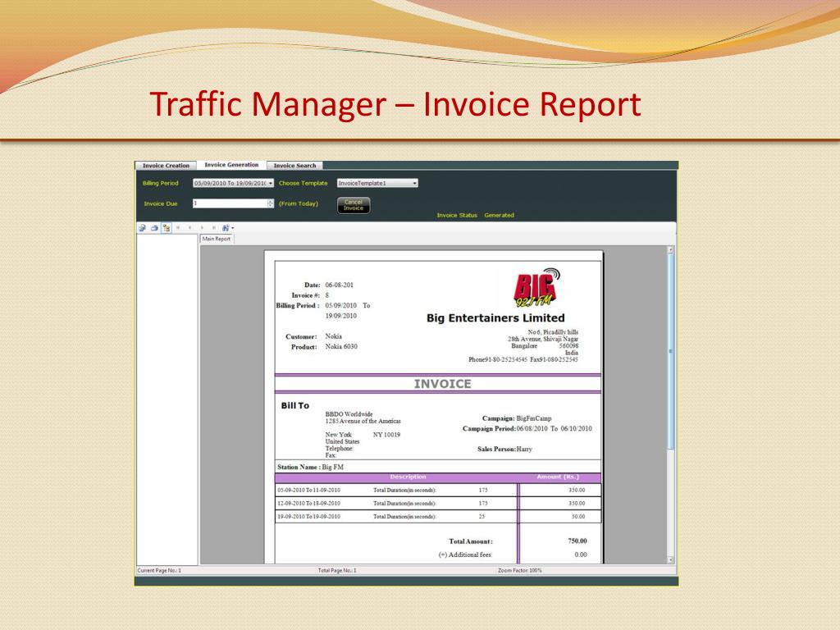
Task: Toggle the group tree icon
Action: coord(166,228)
